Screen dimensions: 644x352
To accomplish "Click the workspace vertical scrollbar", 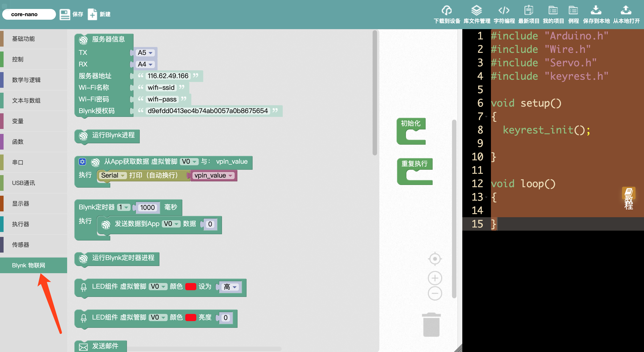I will pos(454,209).
